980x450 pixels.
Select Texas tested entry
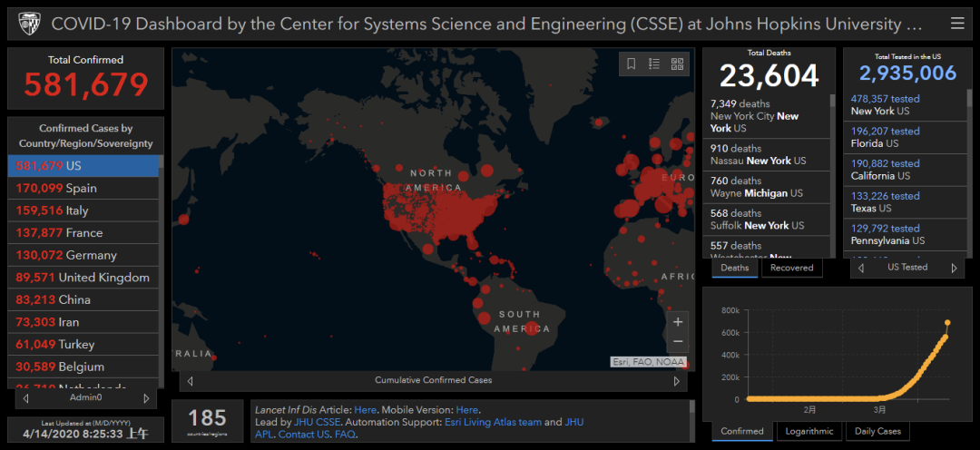(906, 202)
